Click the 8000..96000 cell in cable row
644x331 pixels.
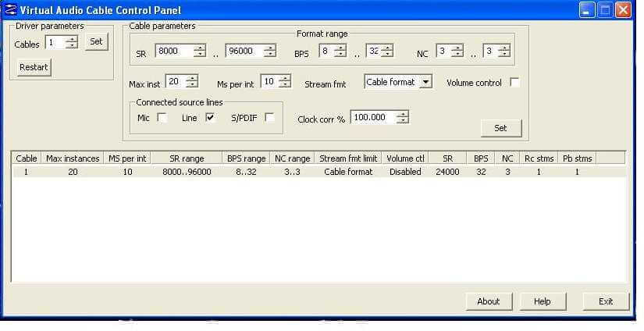click(x=187, y=172)
